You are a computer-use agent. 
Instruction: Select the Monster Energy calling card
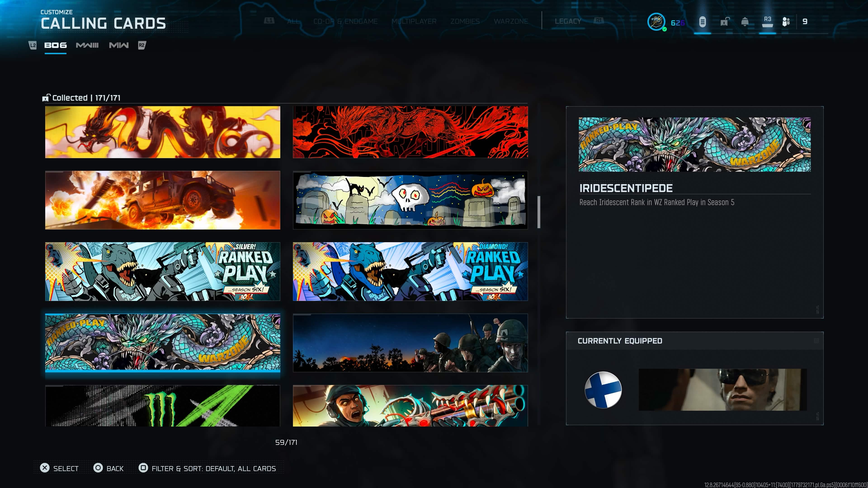pyautogui.click(x=163, y=406)
